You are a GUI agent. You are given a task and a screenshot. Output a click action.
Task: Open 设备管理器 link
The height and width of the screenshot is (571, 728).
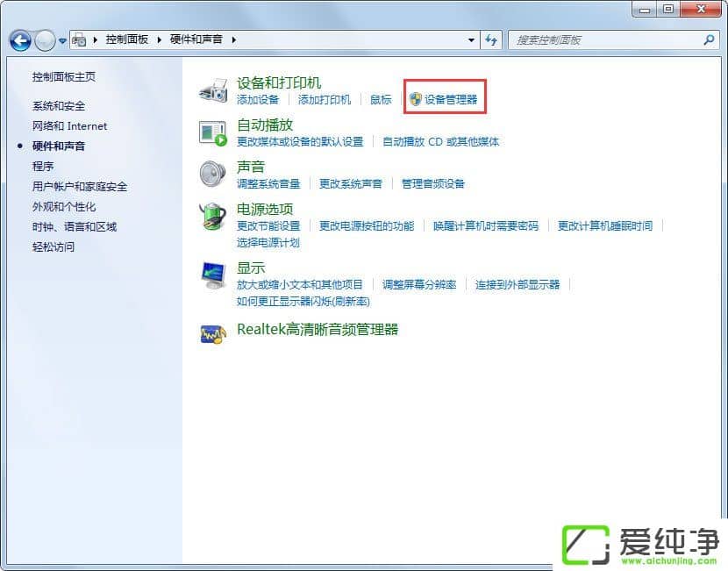click(451, 100)
